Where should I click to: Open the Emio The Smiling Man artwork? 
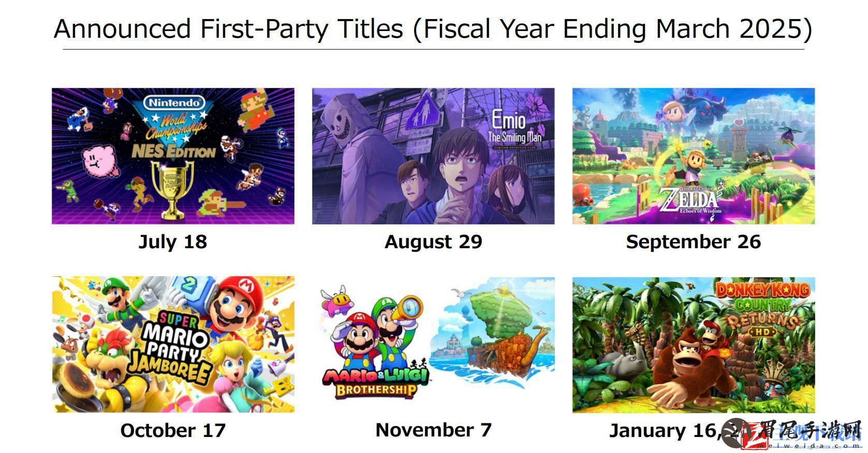click(x=433, y=156)
